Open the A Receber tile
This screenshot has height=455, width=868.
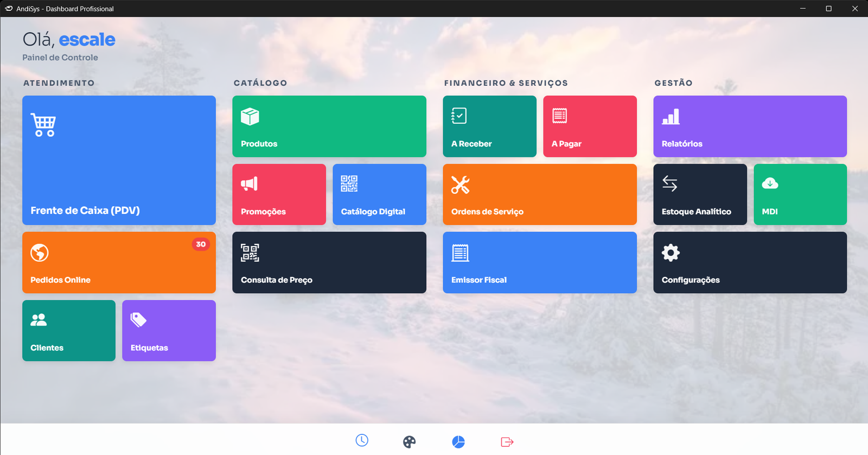coord(489,127)
